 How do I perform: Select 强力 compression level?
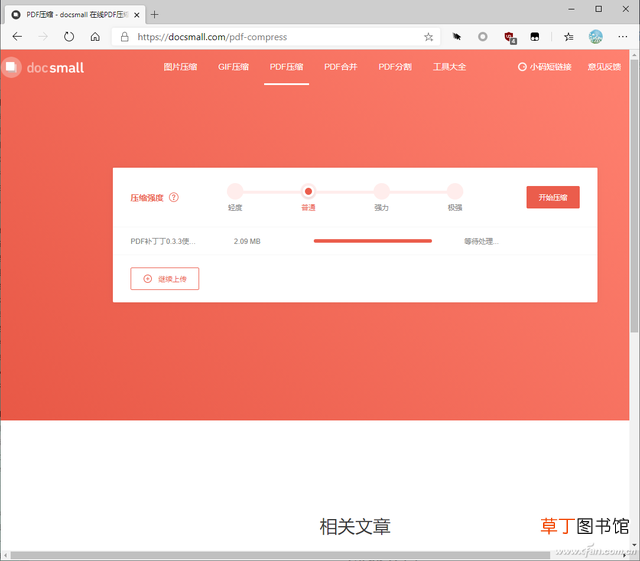click(382, 191)
